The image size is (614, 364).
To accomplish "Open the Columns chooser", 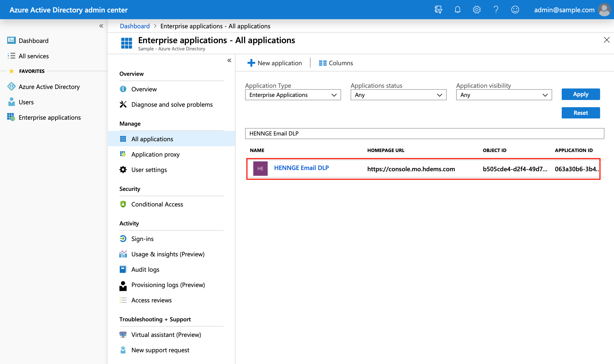I will click(x=336, y=63).
